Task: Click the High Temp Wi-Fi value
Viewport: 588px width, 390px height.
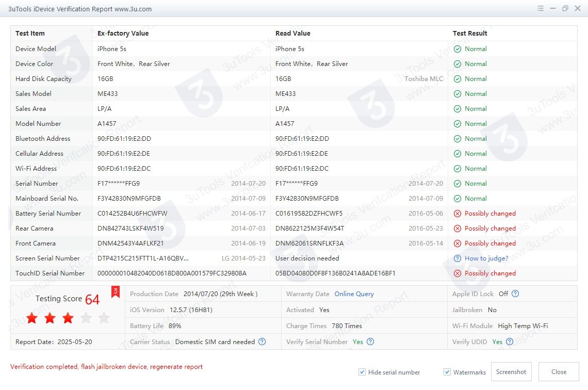Action: tap(522, 326)
